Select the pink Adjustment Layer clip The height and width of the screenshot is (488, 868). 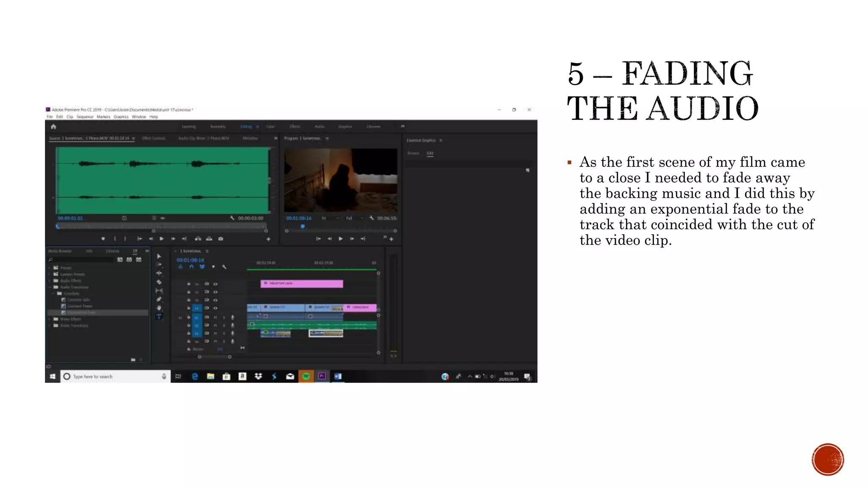click(302, 283)
